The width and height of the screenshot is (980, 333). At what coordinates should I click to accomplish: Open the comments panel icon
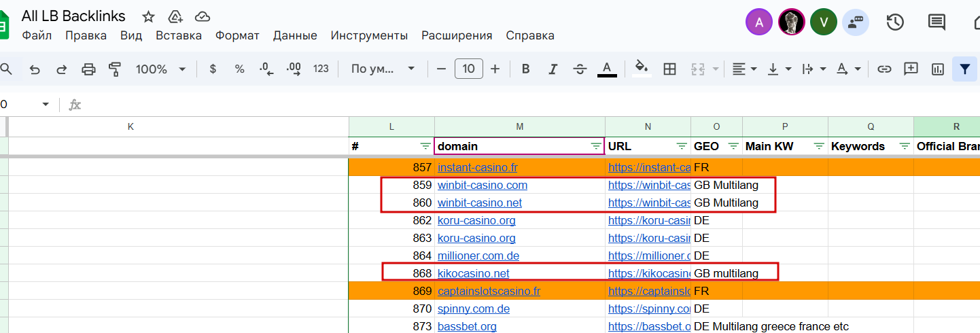[x=937, y=22]
